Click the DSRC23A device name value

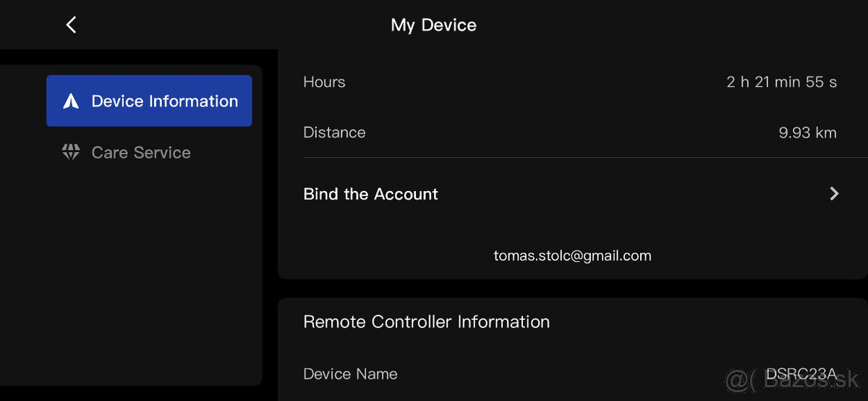[x=801, y=373]
